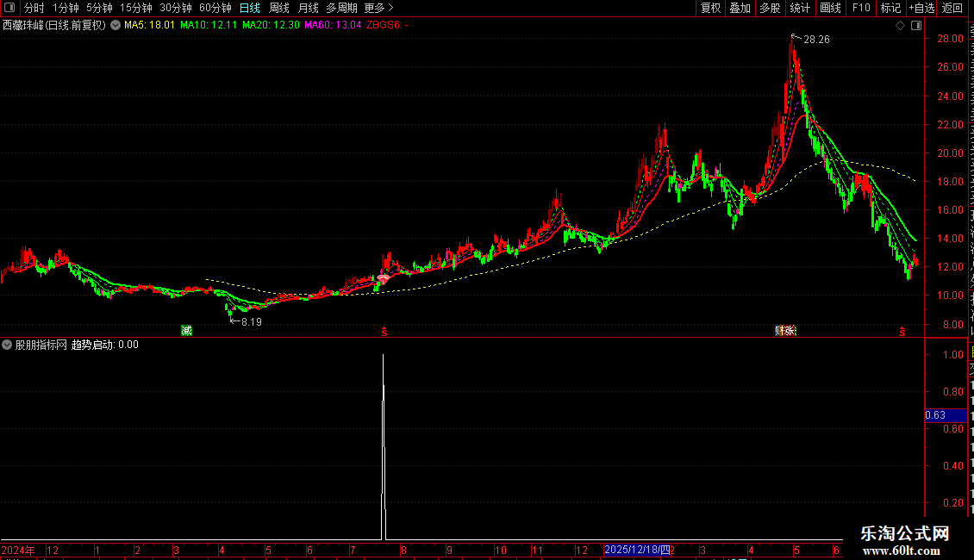Click the pink diamond signal icon on candlesticks

[x=384, y=280]
